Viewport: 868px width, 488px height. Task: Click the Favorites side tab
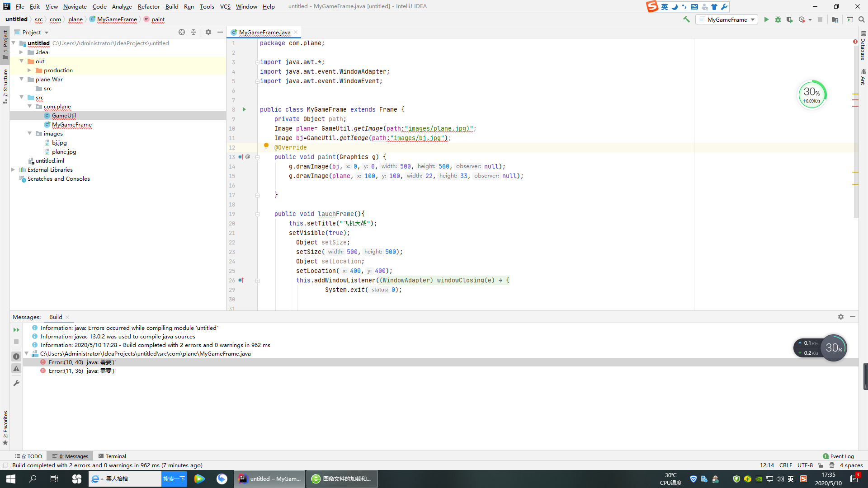coord(5,427)
